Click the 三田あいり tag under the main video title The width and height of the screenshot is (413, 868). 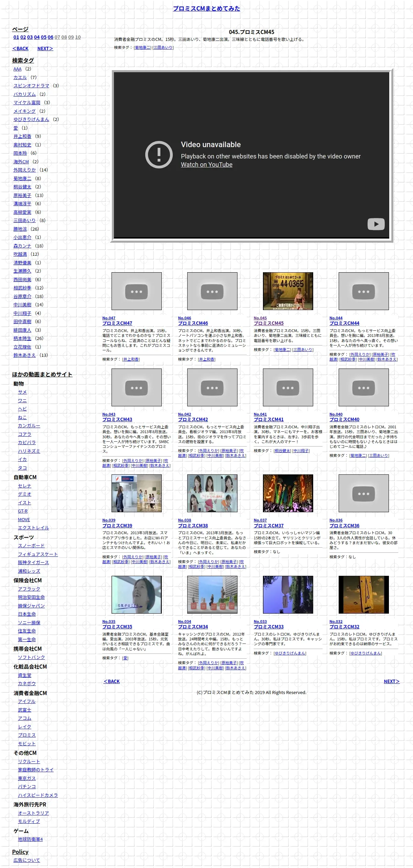coord(163,47)
